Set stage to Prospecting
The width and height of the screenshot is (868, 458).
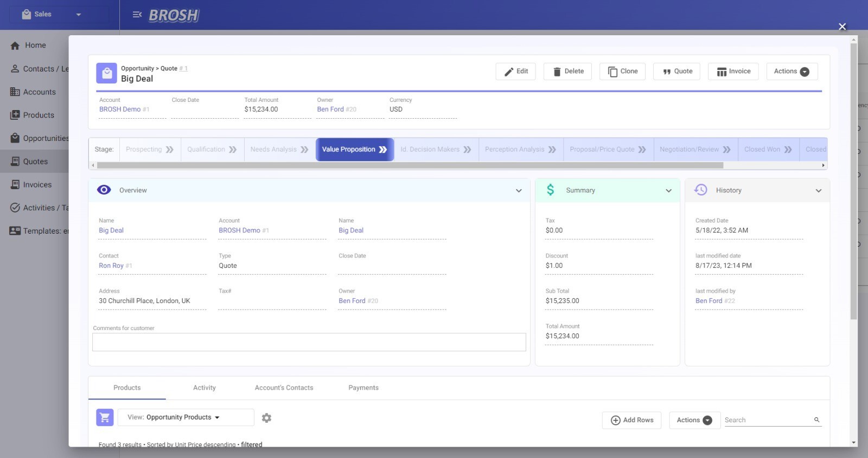pyautogui.click(x=150, y=150)
